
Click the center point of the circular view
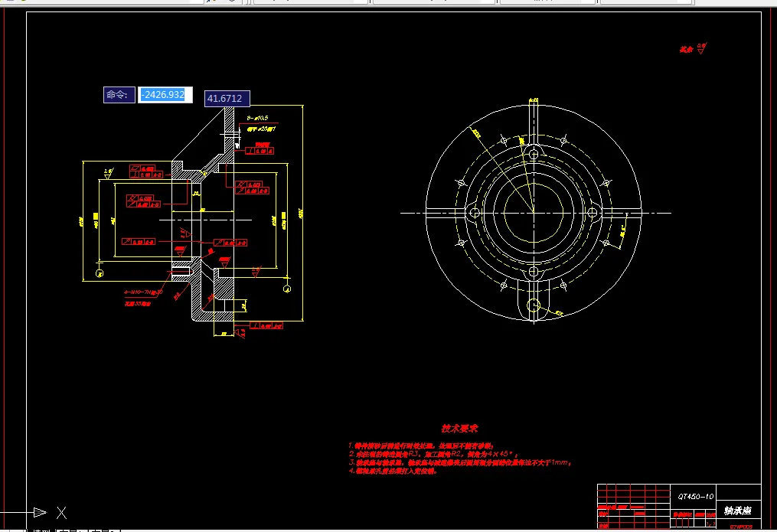point(534,213)
